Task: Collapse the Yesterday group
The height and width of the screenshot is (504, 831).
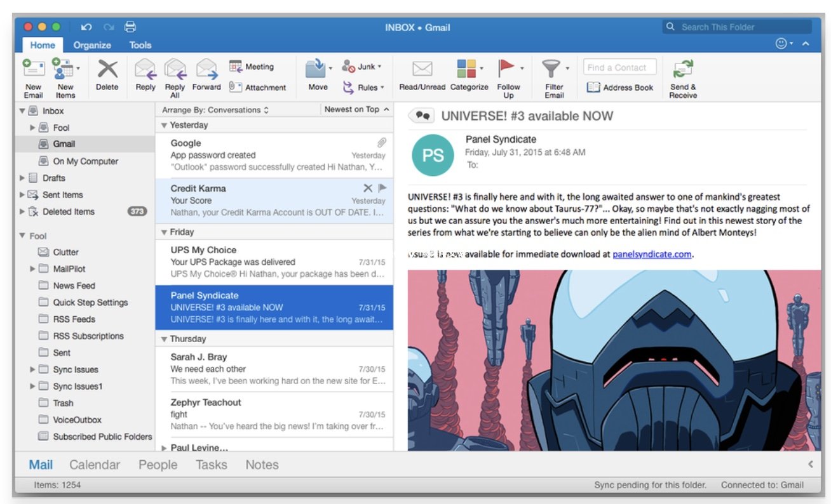Action: click(x=164, y=125)
